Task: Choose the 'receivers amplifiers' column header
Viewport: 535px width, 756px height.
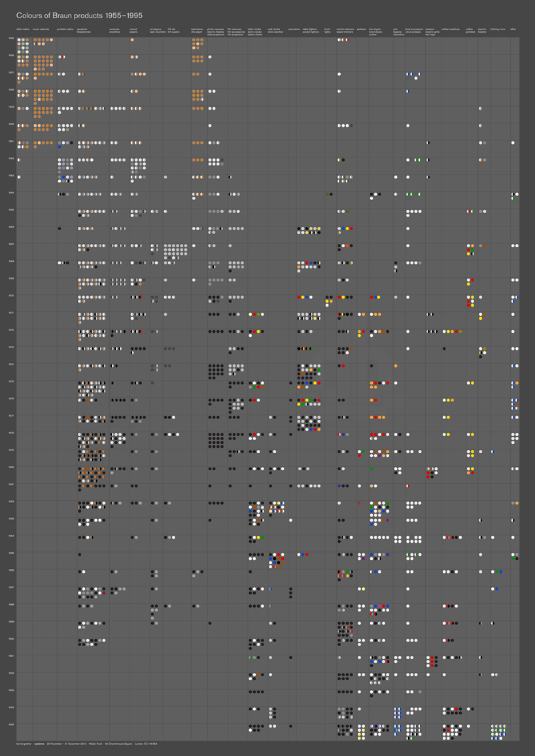Action: [x=115, y=31]
